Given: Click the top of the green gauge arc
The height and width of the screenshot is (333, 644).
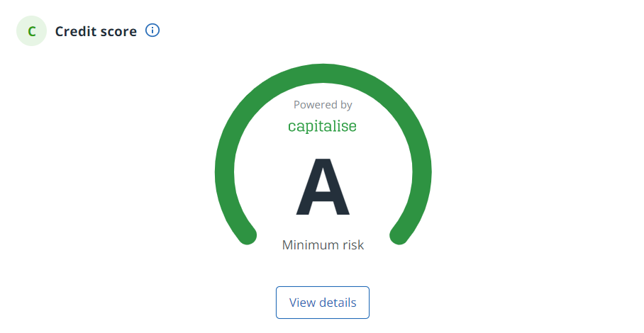Looking at the screenshot, I should click(323, 74).
